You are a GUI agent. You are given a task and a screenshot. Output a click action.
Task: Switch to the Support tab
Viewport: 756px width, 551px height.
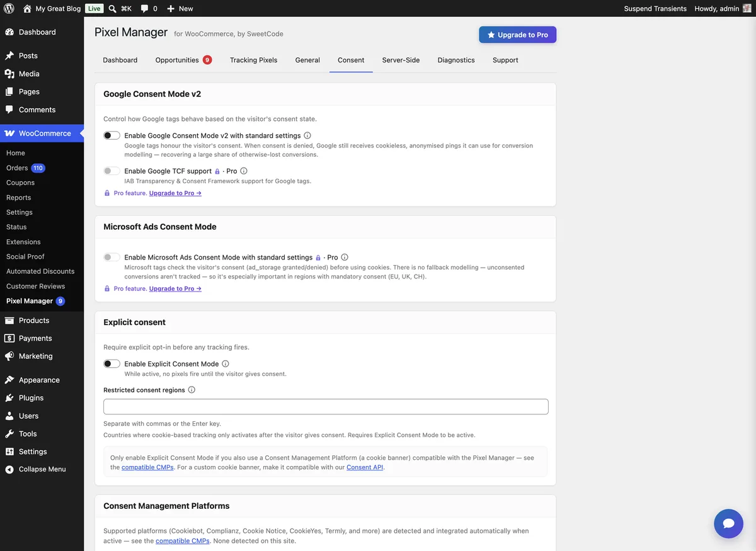(x=505, y=60)
